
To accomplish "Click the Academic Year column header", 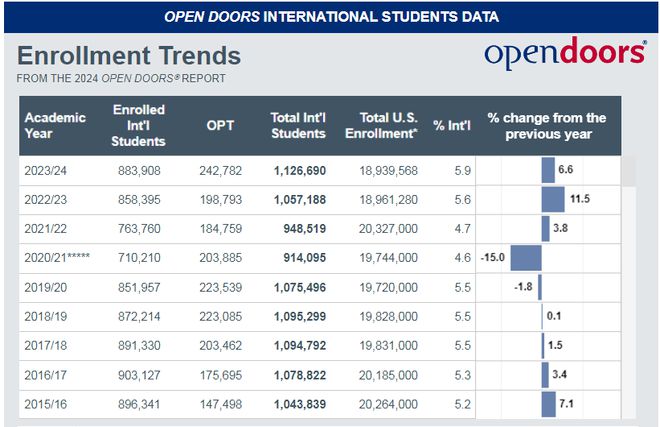I will pos(55,126).
